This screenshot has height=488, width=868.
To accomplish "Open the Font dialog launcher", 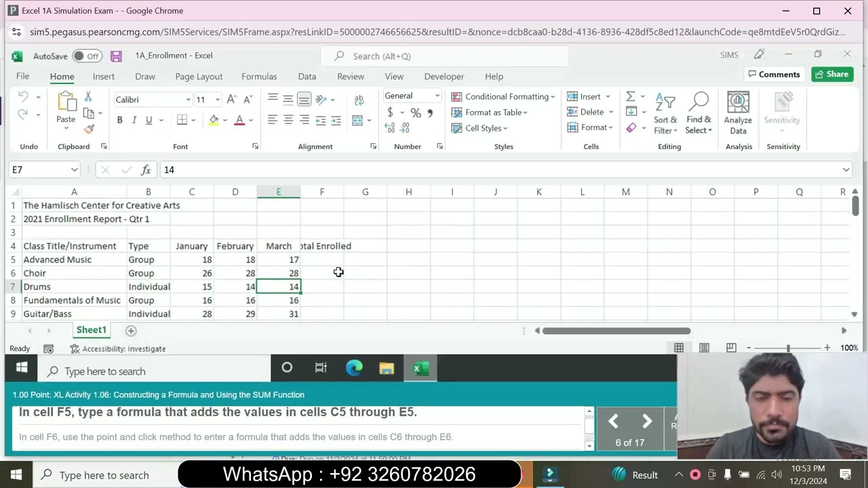I will pyautogui.click(x=256, y=146).
